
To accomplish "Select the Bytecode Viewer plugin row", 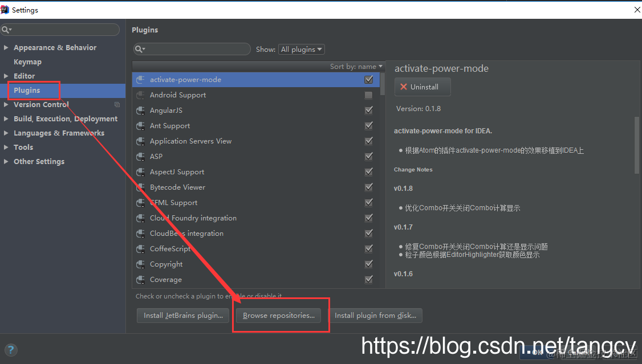I will click(x=256, y=187).
